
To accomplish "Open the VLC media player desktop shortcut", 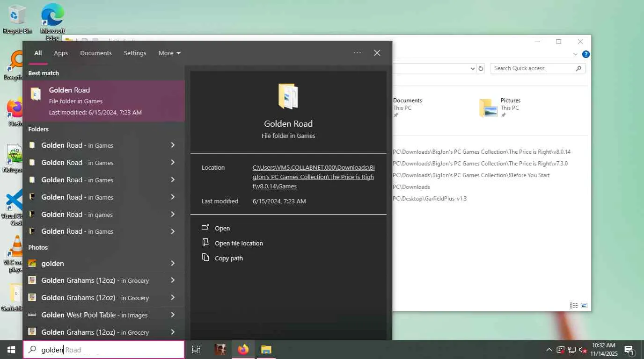I will (16, 254).
